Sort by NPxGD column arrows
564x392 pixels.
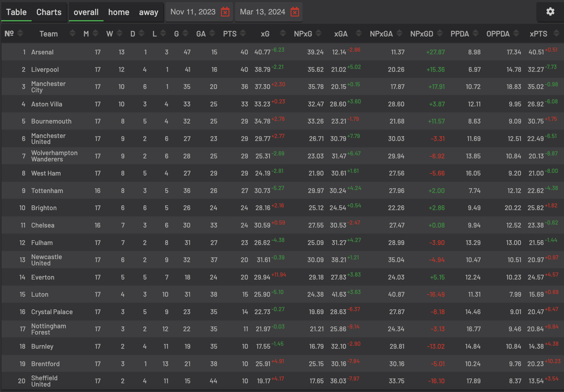click(440, 33)
